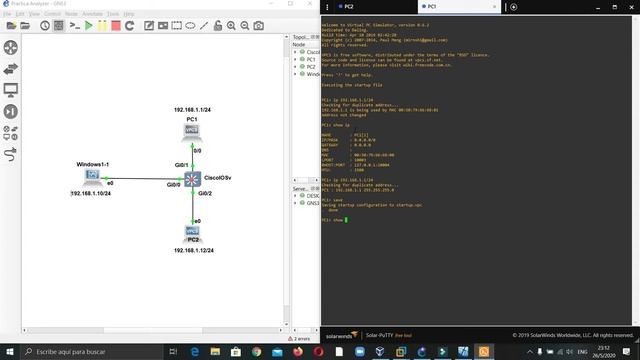Browse all devices in sidebar
Viewport: 640px width, 360px height.
11,133
